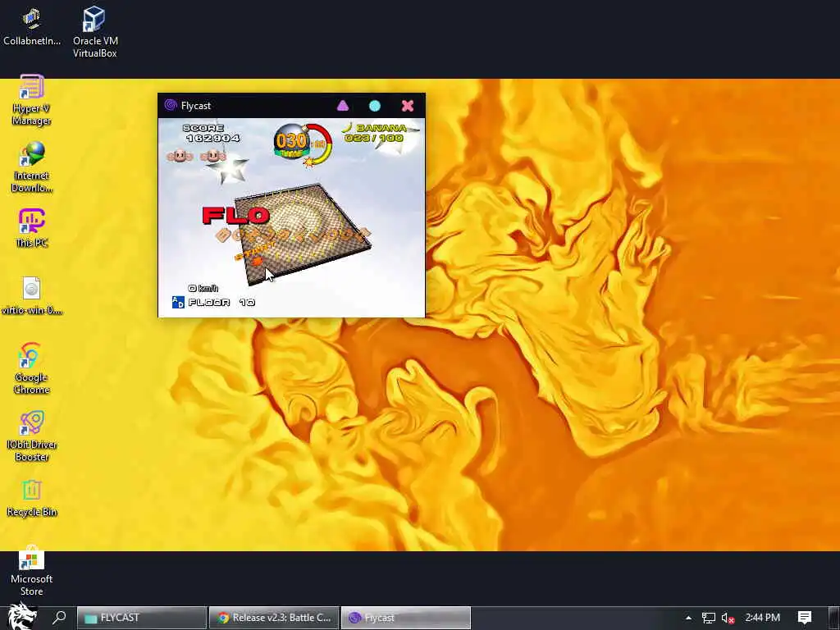Image resolution: width=840 pixels, height=630 pixels.
Task: Click the 030 countdown timer ball
Action: (291, 141)
